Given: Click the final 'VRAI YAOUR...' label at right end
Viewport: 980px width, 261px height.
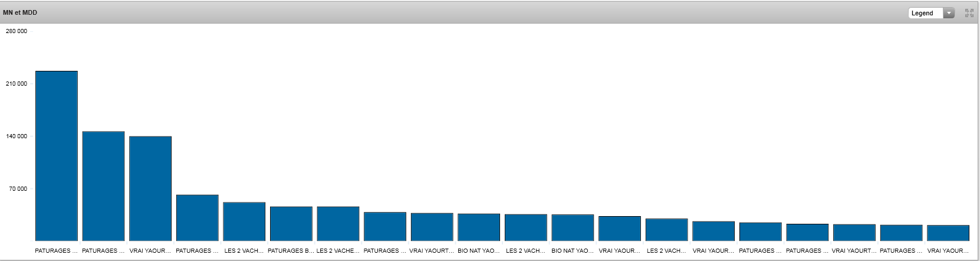Looking at the screenshot, I should [948, 251].
